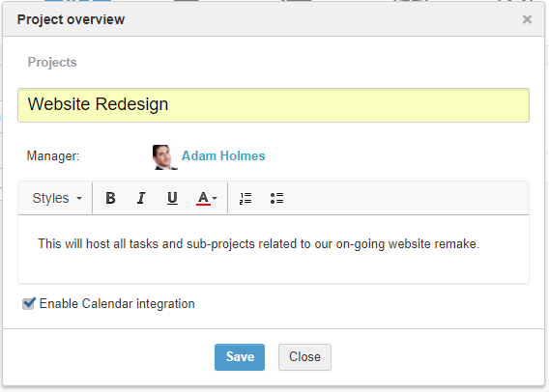Save the project overview
Screen dimensions: 549x392
click(x=240, y=357)
